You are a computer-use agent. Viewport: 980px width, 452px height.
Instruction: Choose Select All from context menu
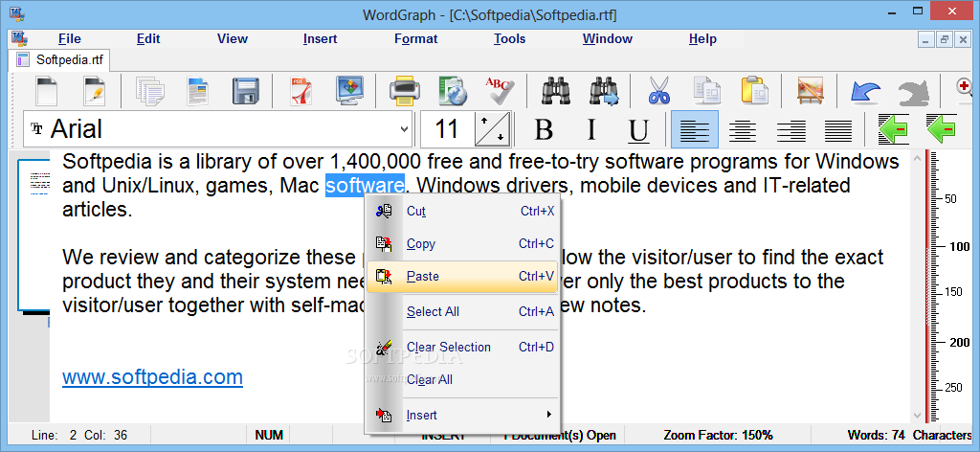(x=462, y=312)
